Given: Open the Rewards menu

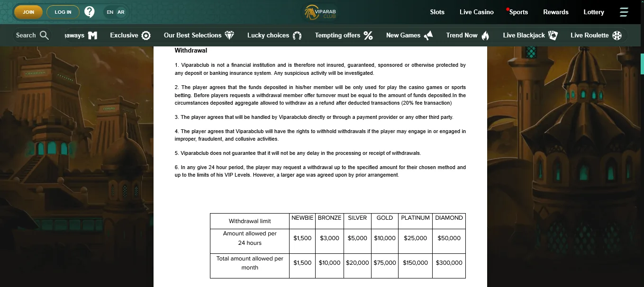Looking at the screenshot, I should tap(556, 12).
